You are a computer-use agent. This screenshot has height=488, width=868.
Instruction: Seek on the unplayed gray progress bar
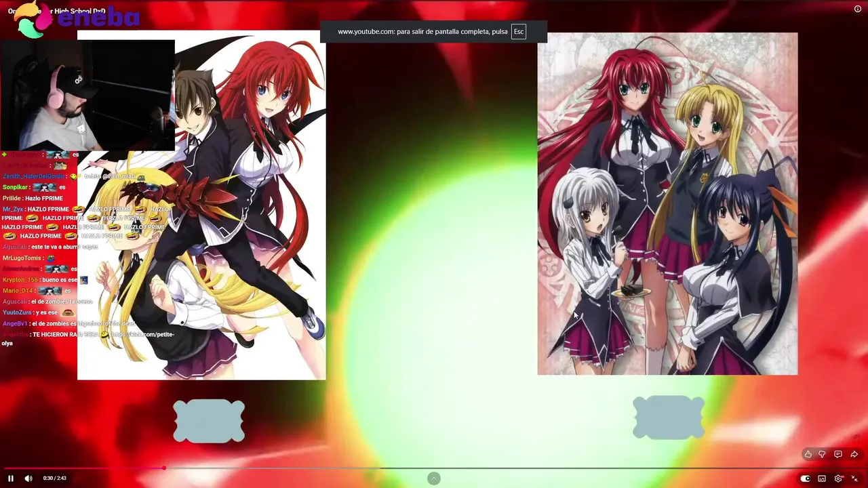pos(514,468)
